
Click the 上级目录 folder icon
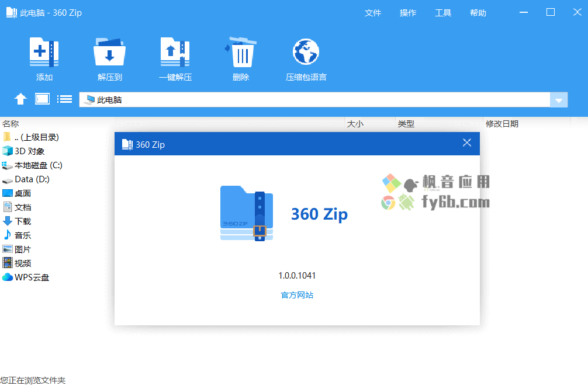click(7, 137)
